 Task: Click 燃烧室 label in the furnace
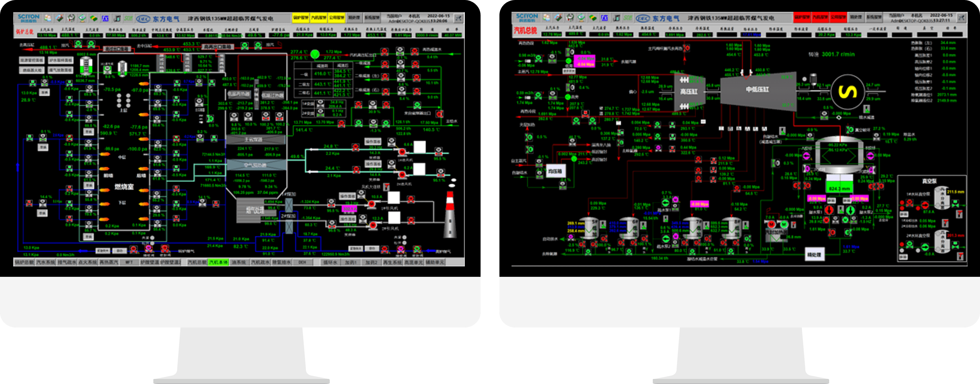pyautogui.click(x=124, y=187)
